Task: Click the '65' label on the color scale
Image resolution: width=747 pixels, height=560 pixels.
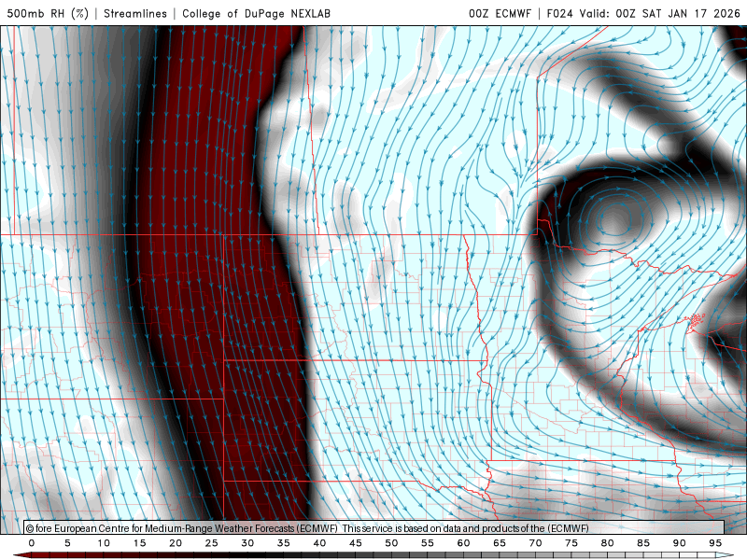Action: 500,543
